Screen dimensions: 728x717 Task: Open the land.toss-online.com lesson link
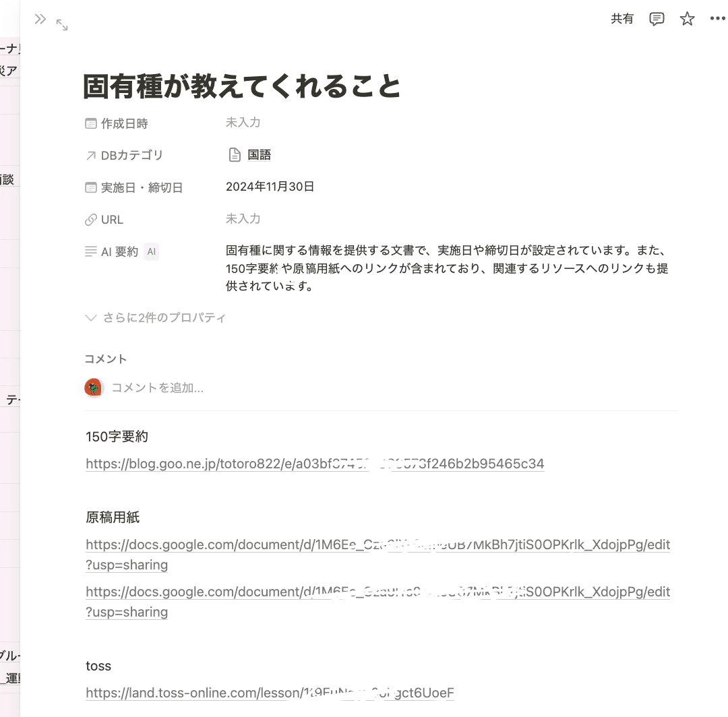pyautogui.click(x=270, y=693)
